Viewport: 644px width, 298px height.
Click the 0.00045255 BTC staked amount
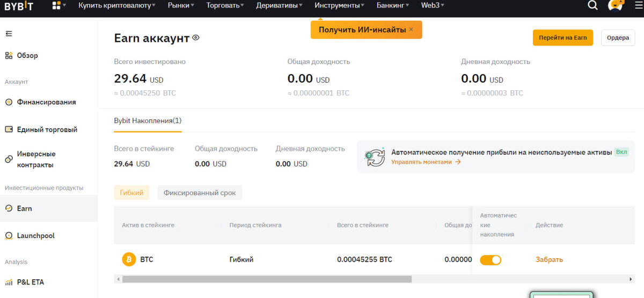[x=364, y=259]
